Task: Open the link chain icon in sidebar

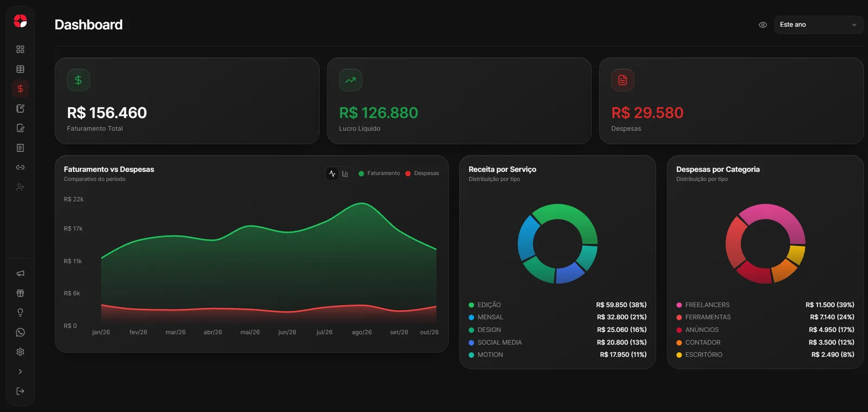Action: 20,167
